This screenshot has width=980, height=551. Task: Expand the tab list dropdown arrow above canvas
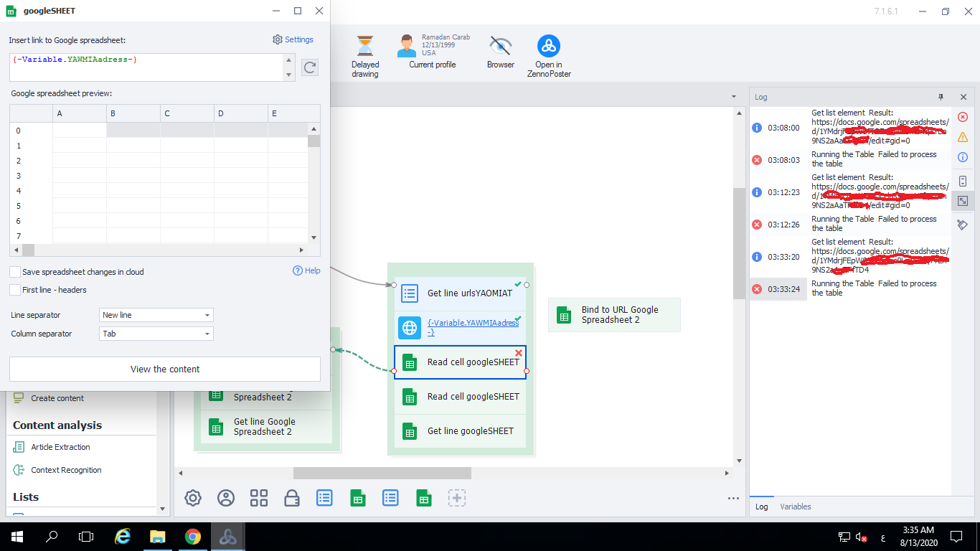tap(733, 96)
